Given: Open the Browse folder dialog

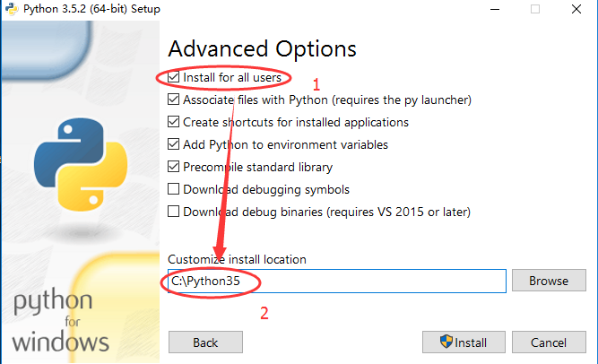Looking at the screenshot, I should 549,281.
